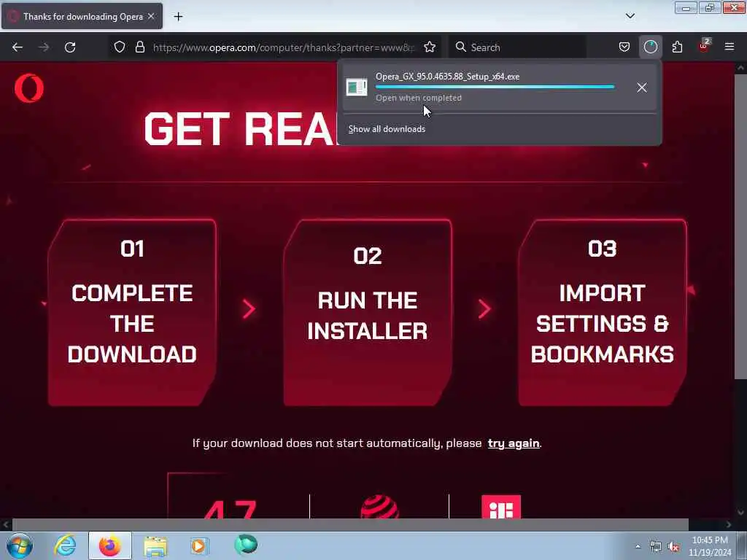Open the Windows Start menu
Screen dimensions: 747x560
coord(20,545)
